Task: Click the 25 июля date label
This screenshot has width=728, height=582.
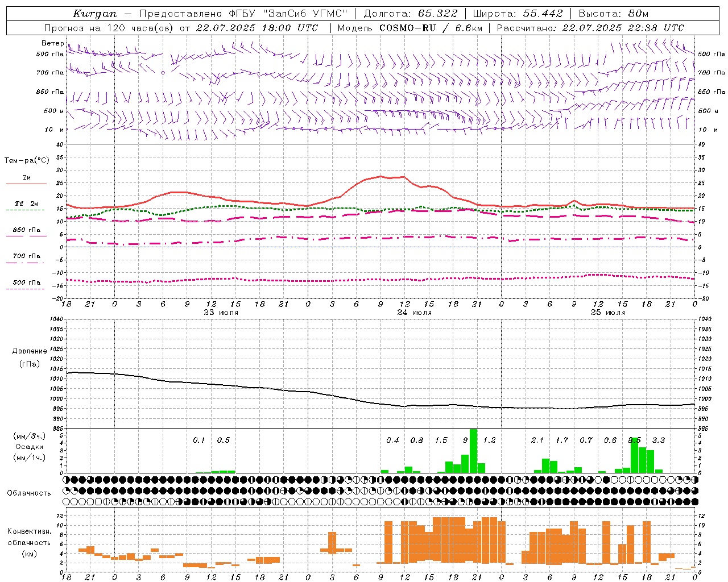Action: (608, 313)
